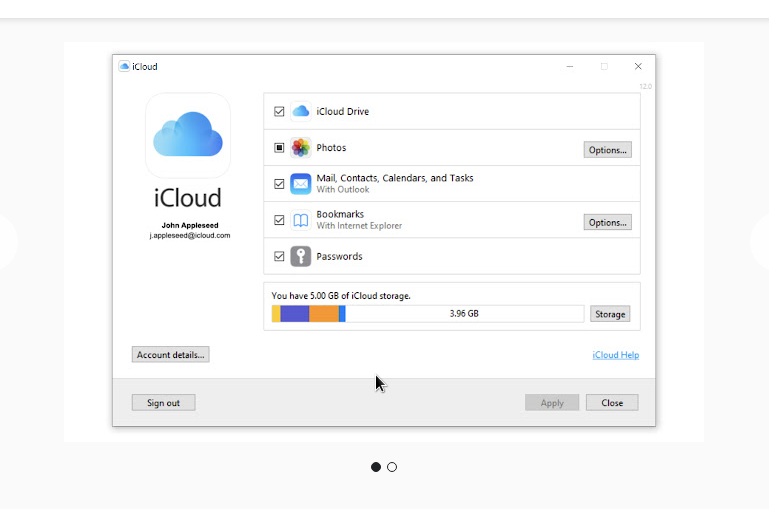Screen dimensions: 769x509
Task: Click the iCloud Drive label
Action: (x=342, y=111)
